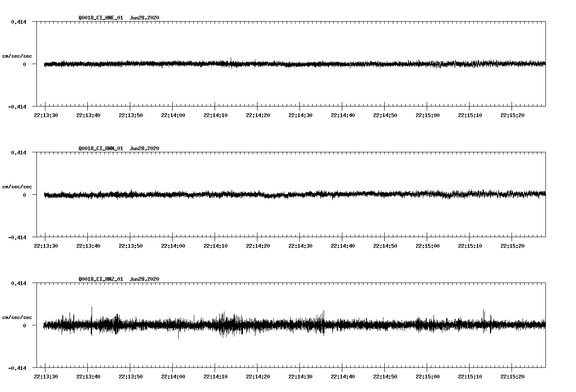Select 22:13:50 time label under HNN plot

pos(131,246)
